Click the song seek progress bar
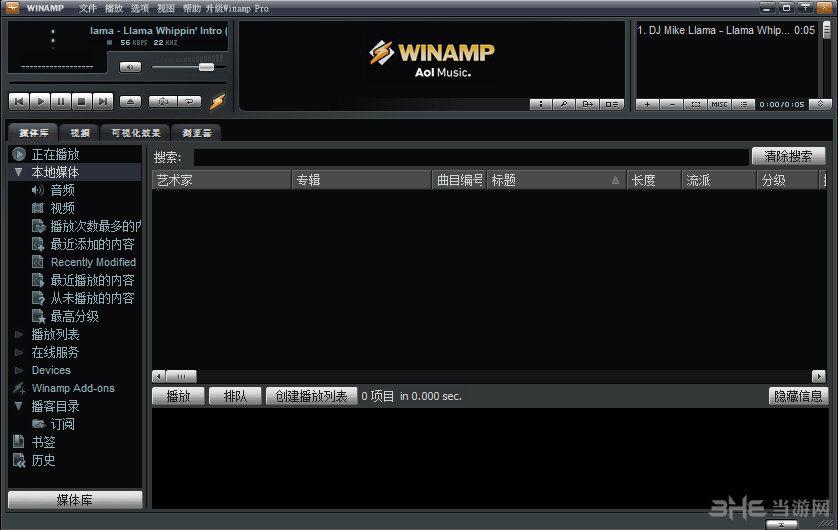This screenshot has width=838, height=530. pyautogui.click(x=118, y=83)
